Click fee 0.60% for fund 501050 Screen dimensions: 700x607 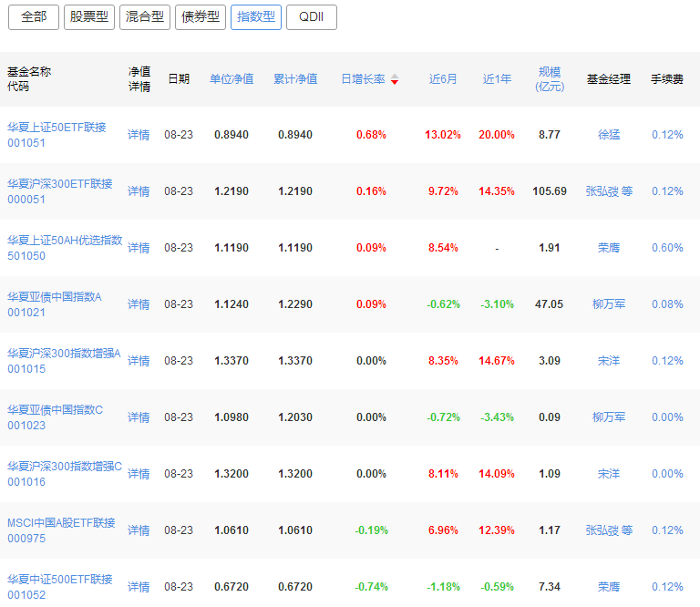tap(667, 248)
